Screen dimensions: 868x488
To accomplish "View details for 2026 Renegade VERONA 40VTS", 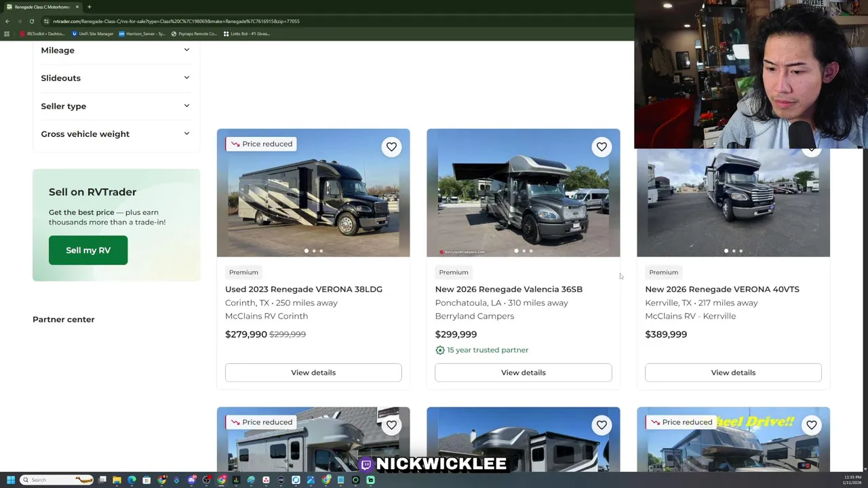I will pos(733,372).
